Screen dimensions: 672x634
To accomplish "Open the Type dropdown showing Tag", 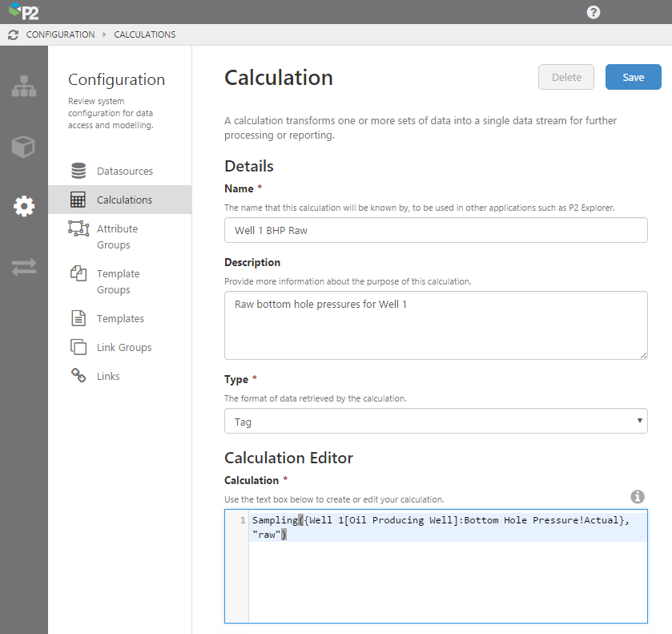I will tap(436, 421).
